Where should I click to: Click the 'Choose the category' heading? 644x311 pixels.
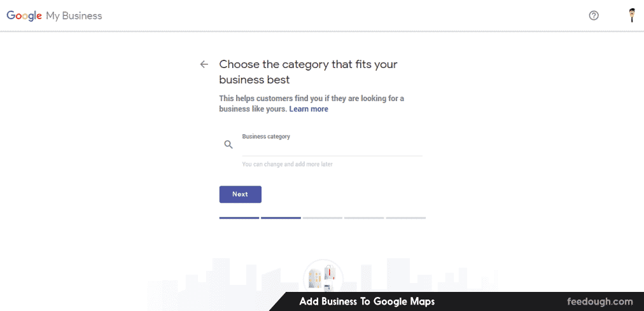pos(308,72)
